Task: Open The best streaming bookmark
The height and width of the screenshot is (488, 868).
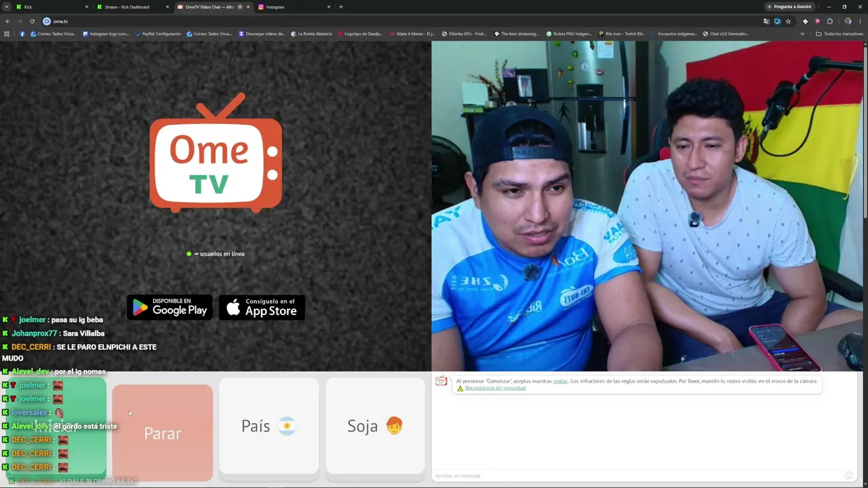Action: (517, 34)
